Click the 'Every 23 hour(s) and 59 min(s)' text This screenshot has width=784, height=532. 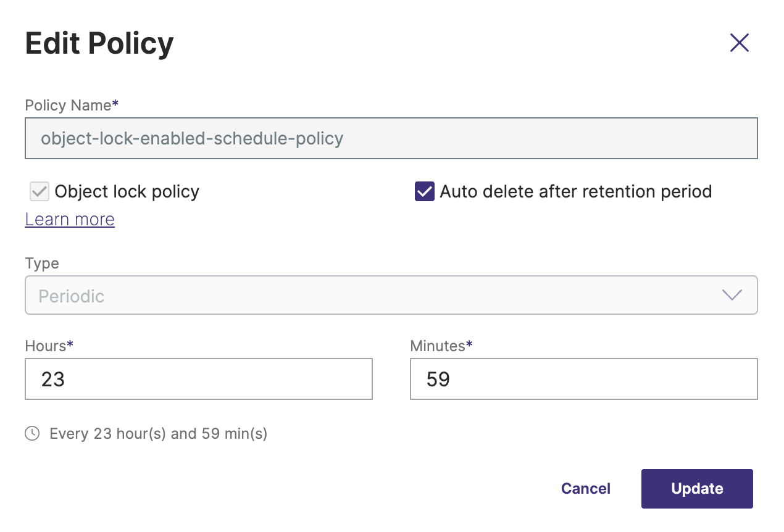pyautogui.click(x=158, y=434)
